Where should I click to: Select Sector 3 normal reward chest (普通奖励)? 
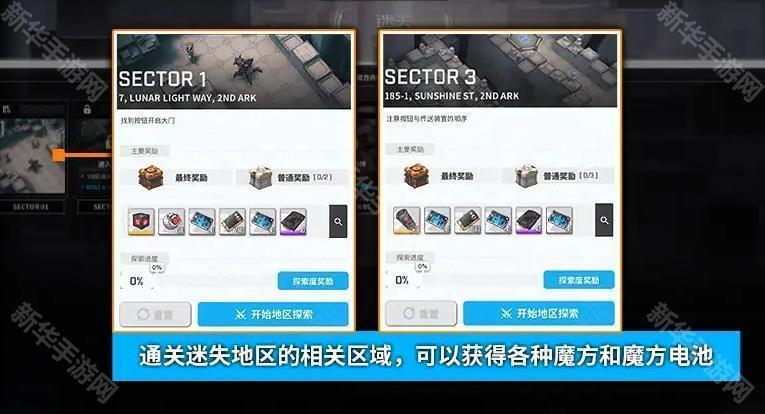[558, 176]
